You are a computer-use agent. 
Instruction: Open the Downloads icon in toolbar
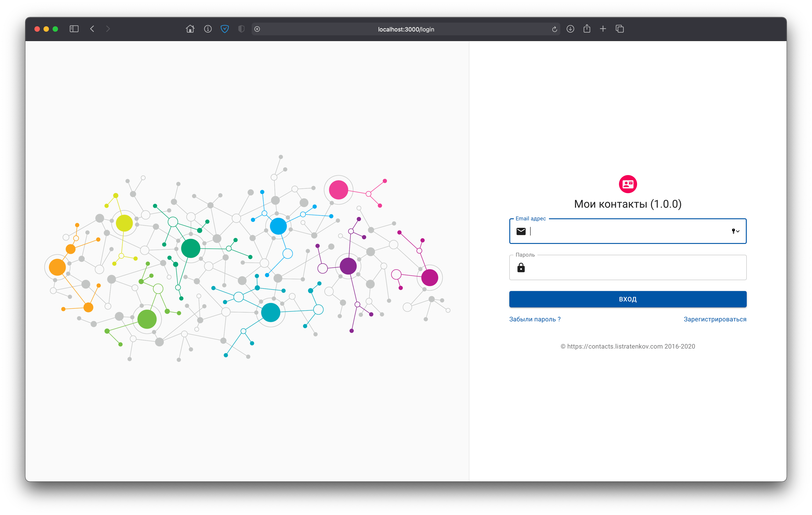click(570, 29)
